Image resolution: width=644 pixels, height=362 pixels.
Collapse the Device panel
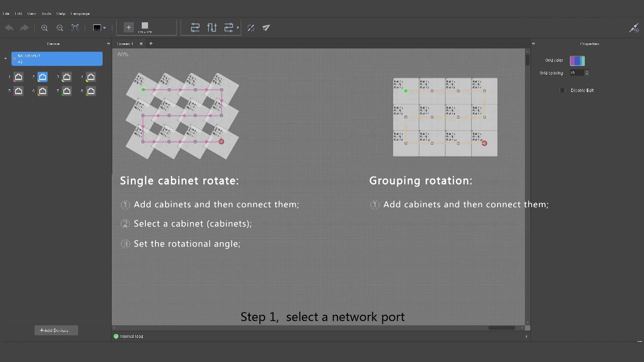point(108,44)
